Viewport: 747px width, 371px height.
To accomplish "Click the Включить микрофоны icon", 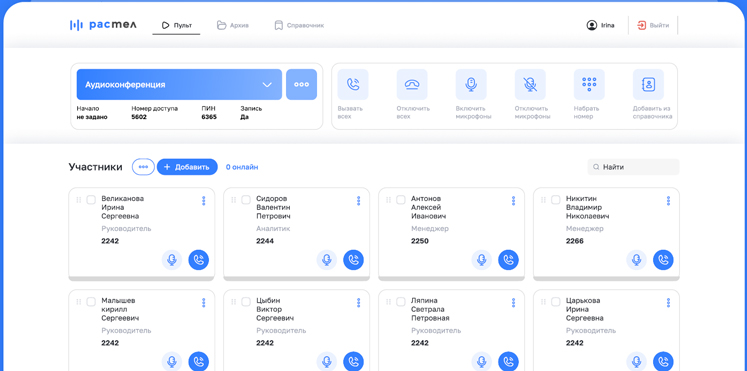I will pyautogui.click(x=471, y=84).
